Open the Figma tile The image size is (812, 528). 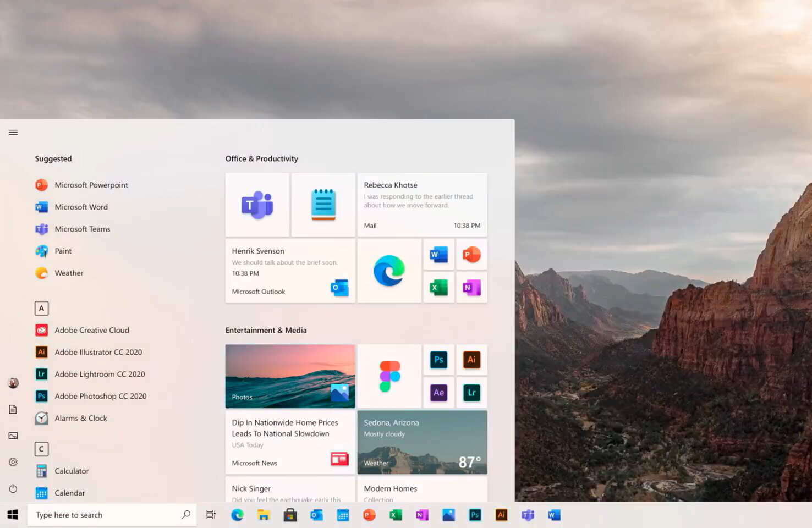point(389,376)
